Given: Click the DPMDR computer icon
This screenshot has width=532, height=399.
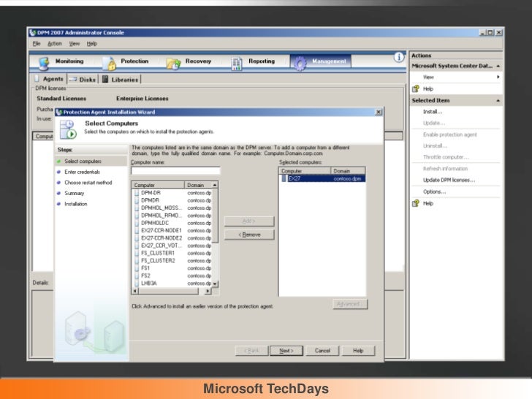Looking at the screenshot, I should pos(137,200).
